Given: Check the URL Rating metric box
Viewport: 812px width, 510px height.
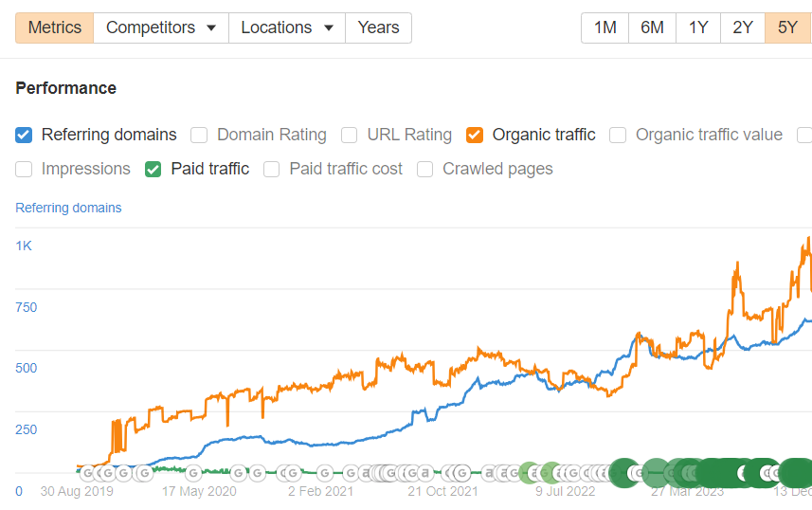Looking at the screenshot, I should tap(350, 135).
